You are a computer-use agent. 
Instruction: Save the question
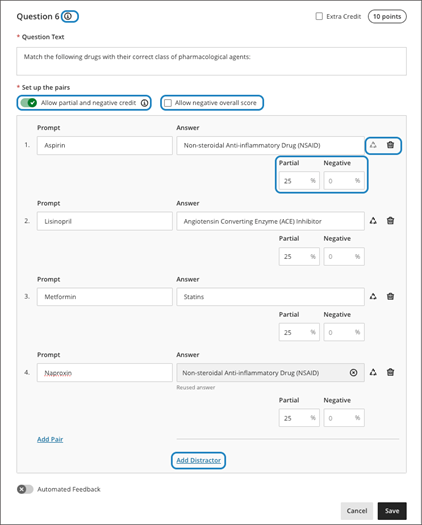point(392,511)
